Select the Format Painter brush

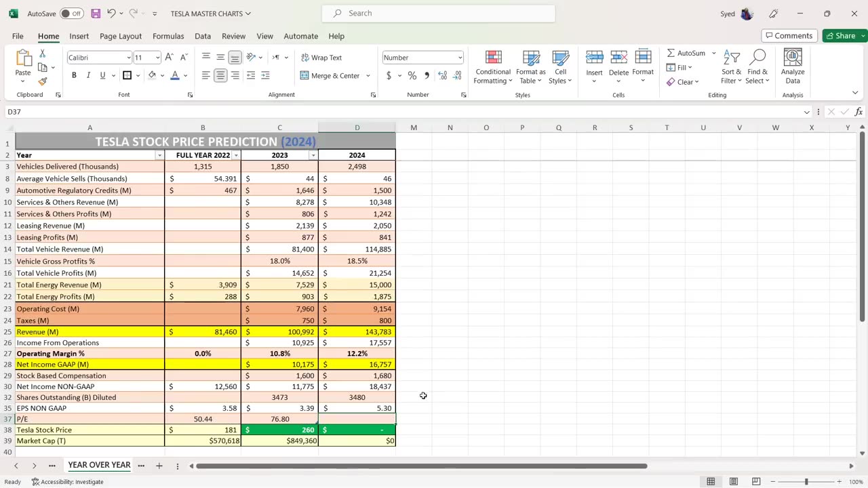42,81
